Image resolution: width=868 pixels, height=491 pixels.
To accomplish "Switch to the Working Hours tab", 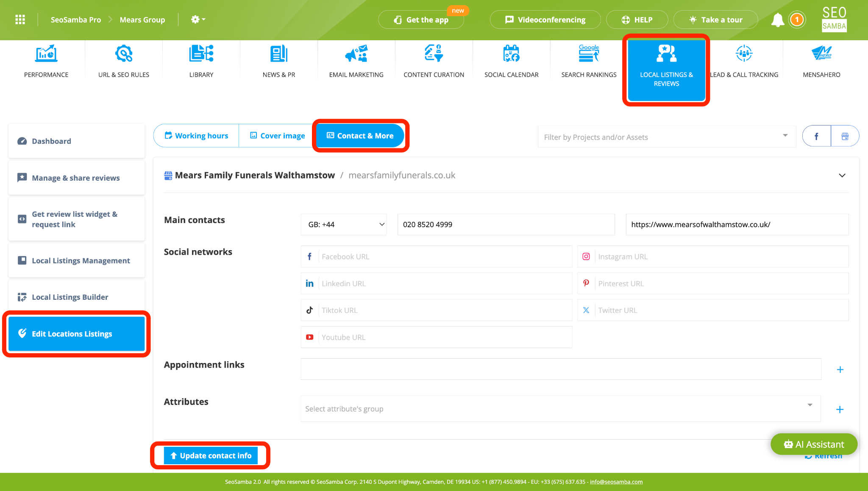I will tap(196, 135).
